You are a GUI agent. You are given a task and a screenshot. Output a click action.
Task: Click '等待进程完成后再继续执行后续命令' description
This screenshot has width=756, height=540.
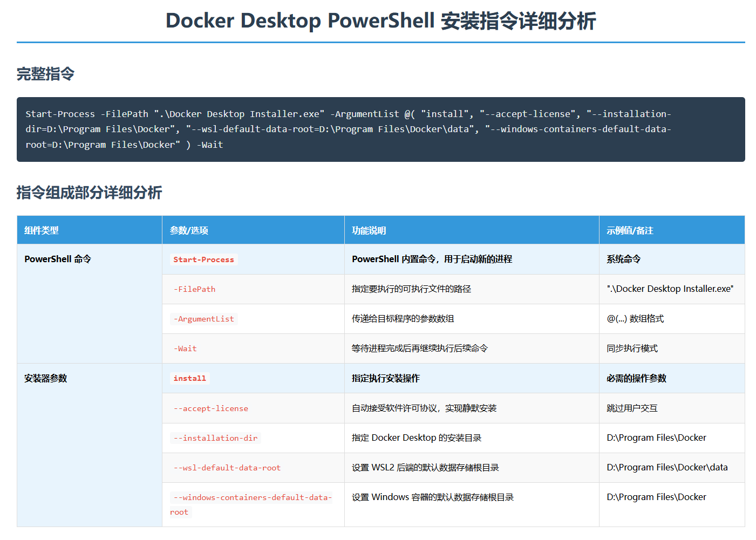point(420,348)
